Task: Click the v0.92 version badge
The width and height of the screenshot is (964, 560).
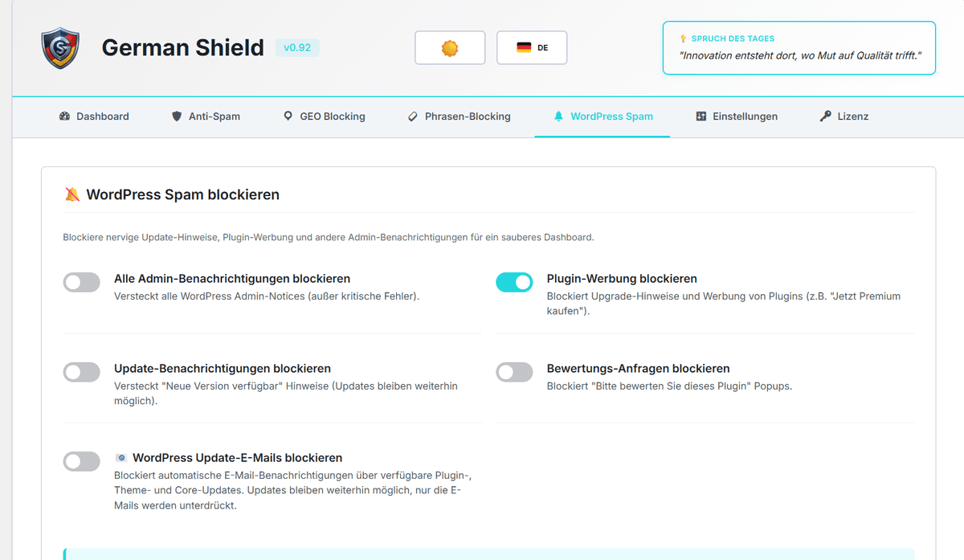Action: pyautogui.click(x=297, y=47)
